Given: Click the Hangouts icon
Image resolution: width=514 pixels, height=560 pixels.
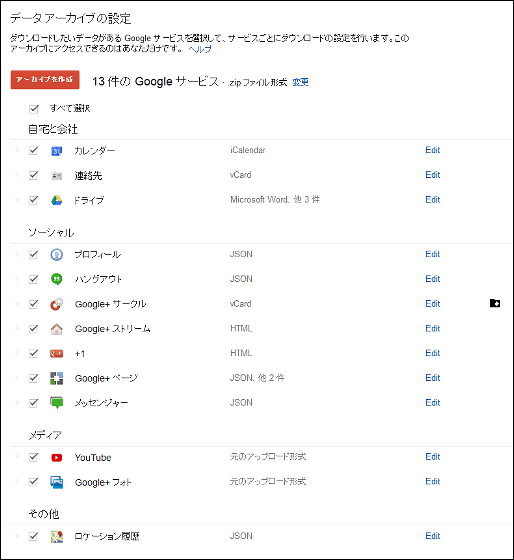Looking at the screenshot, I should pyautogui.click(x=56, y=279).
